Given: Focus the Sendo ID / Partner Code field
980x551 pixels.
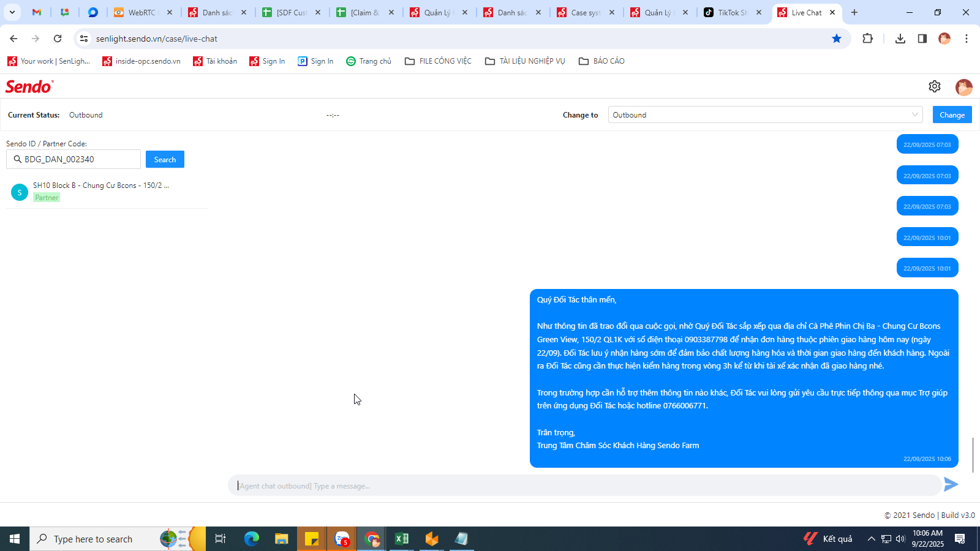Looking at the screenshot, I should coord(73,159).
